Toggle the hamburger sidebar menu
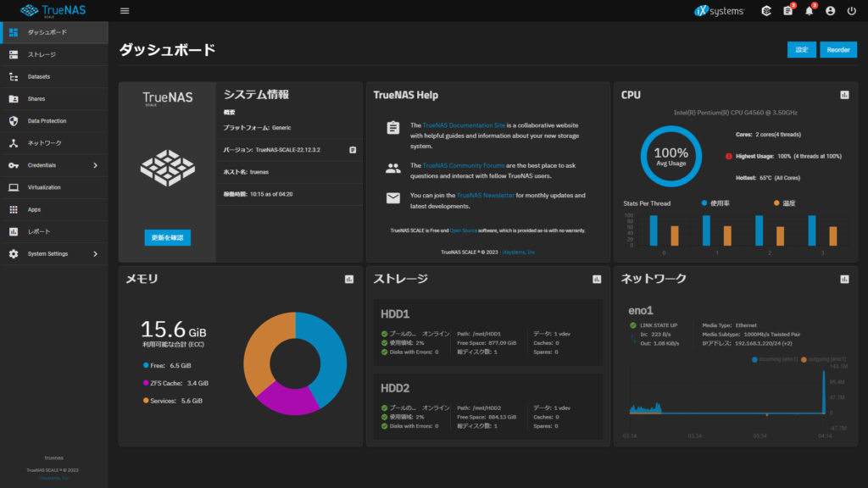Screen dimensions: 868x488 pyautogui.click(x=125, y=11)
